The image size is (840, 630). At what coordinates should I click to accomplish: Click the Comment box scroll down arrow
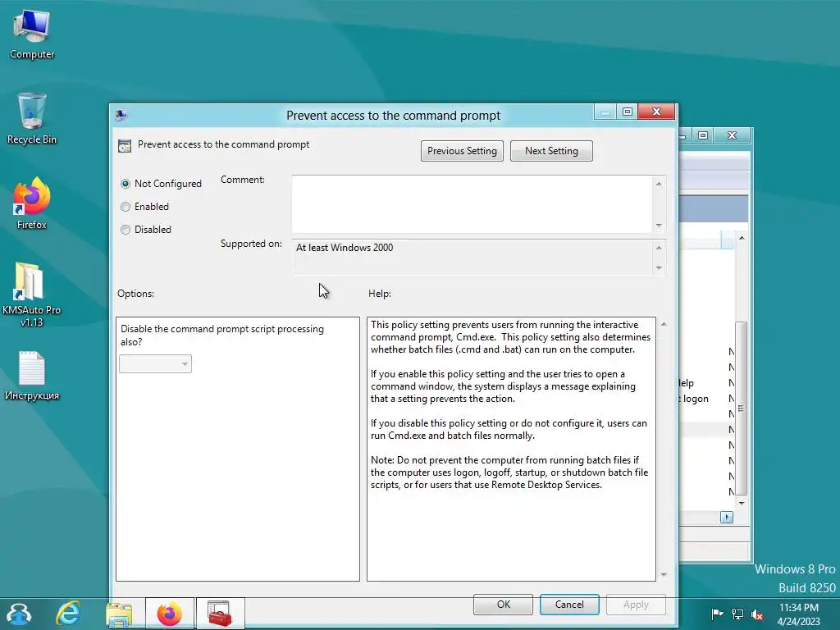pos(659,226)
